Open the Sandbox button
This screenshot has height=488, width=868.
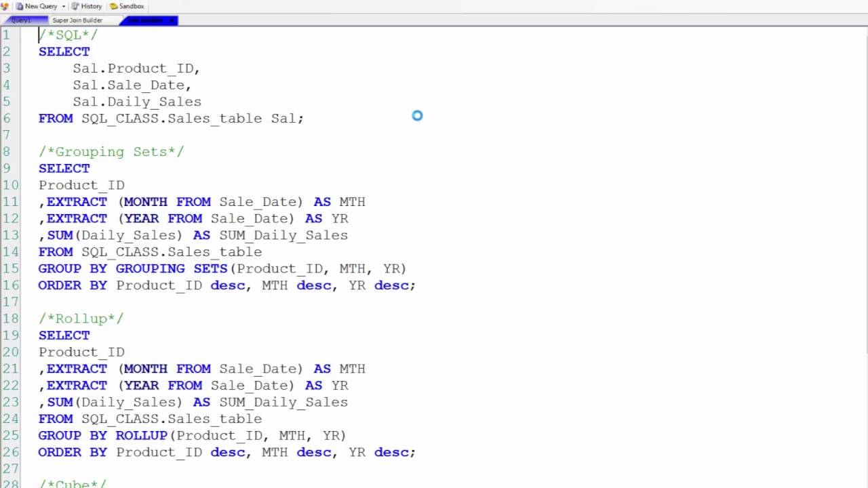click(127, 6)
